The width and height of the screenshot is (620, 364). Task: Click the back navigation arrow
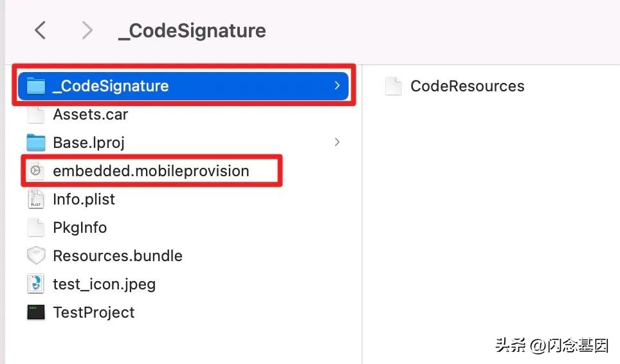(41, 30)
